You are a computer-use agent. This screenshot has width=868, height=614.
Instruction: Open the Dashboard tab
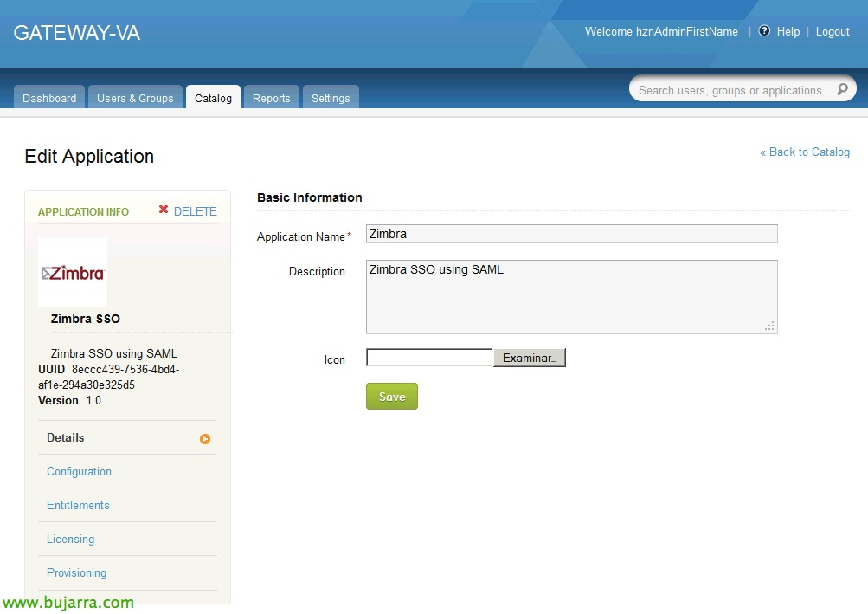[49, 98]
